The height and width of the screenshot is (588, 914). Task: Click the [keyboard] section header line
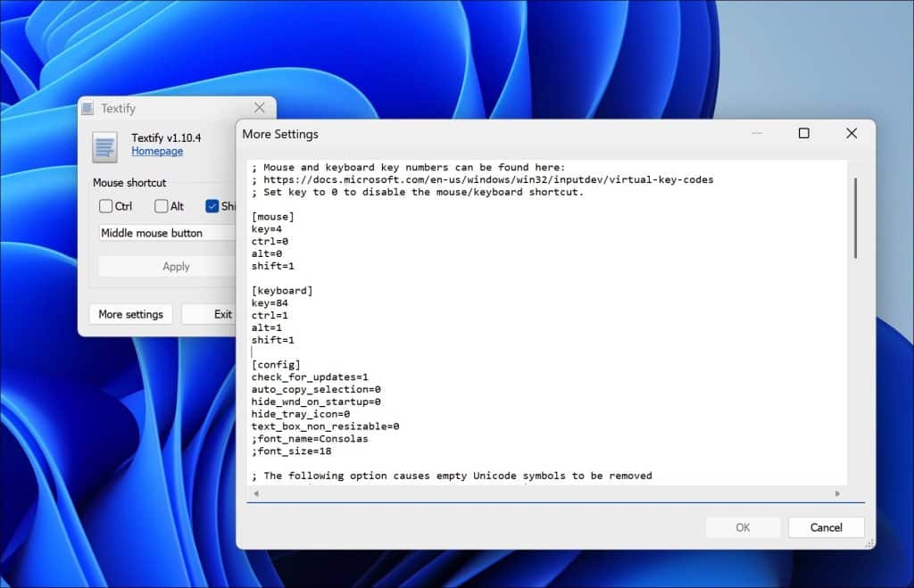pyautogui.click(x=282, y=290)
